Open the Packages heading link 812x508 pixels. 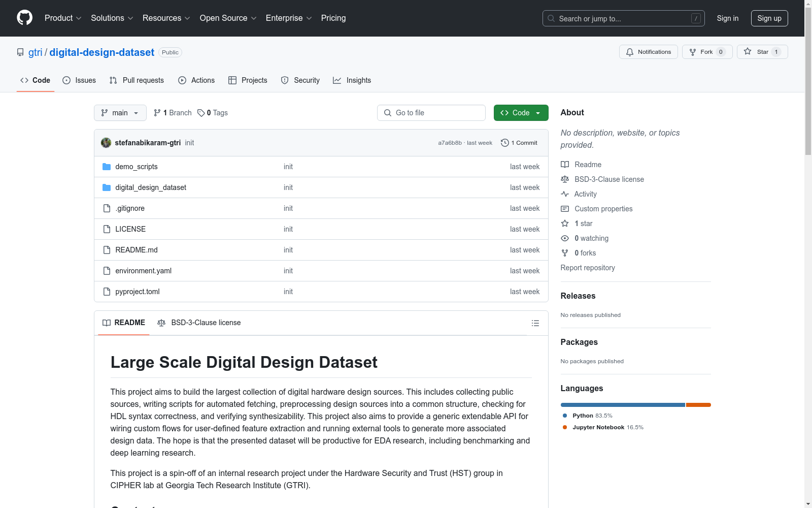(x=579, y=342)
